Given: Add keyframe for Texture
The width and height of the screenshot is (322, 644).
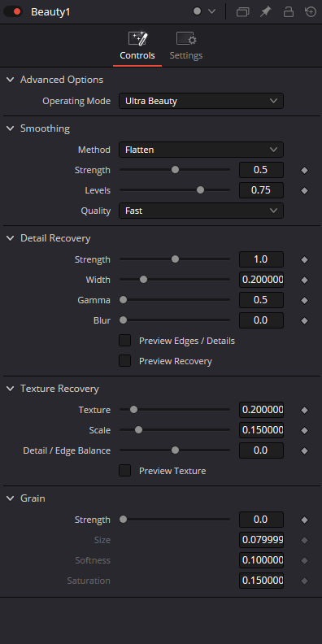Looking at the screenshot, I should click(x=304, y=410).
